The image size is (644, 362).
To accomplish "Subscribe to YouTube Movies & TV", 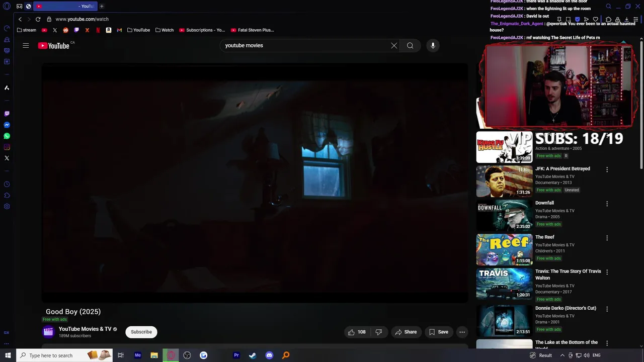I will [141, 332].
